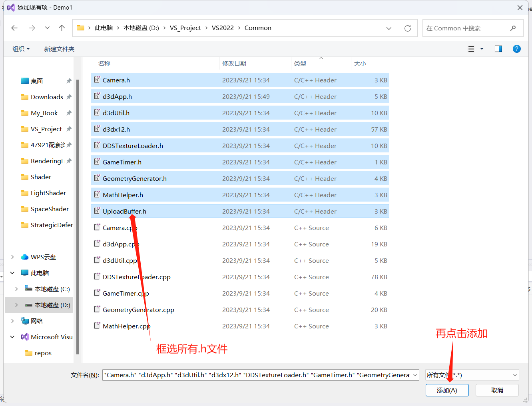
Task: Open the 文件名 history dropdown
Action: pyautogui.click(x=415, y=375)
